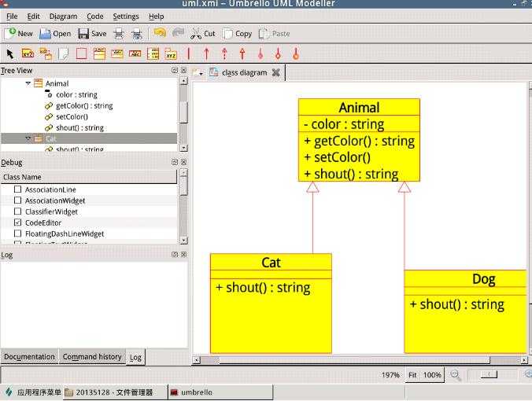Choose the dashed arrow Dependency tool
Viewport: 532px width, 401px height.
pos(224,53)
